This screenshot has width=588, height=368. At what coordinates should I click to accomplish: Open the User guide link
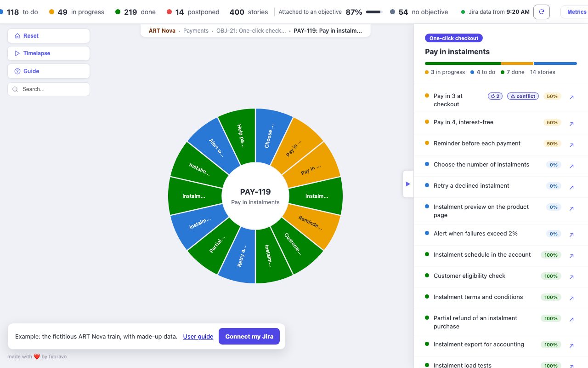point(198,336)
